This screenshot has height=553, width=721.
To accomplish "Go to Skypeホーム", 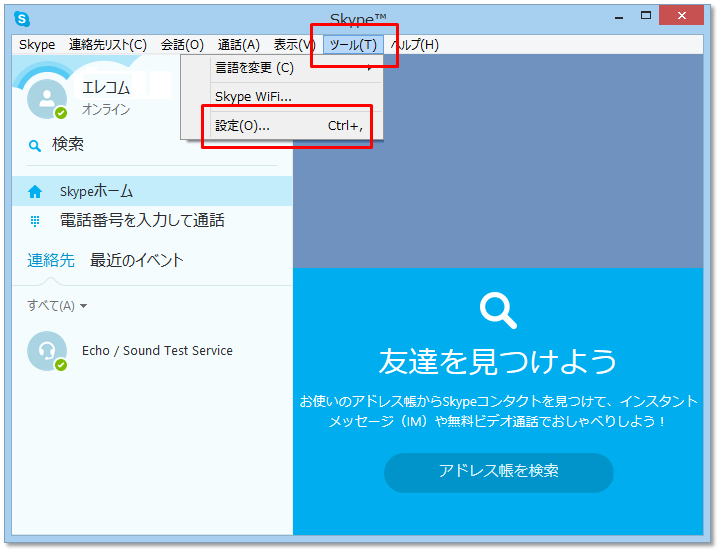I will point(152,191).
